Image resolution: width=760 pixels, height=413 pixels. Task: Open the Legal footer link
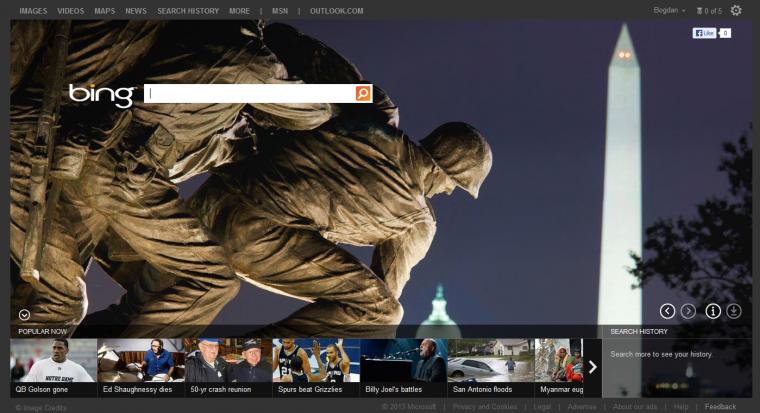point(542,407)
